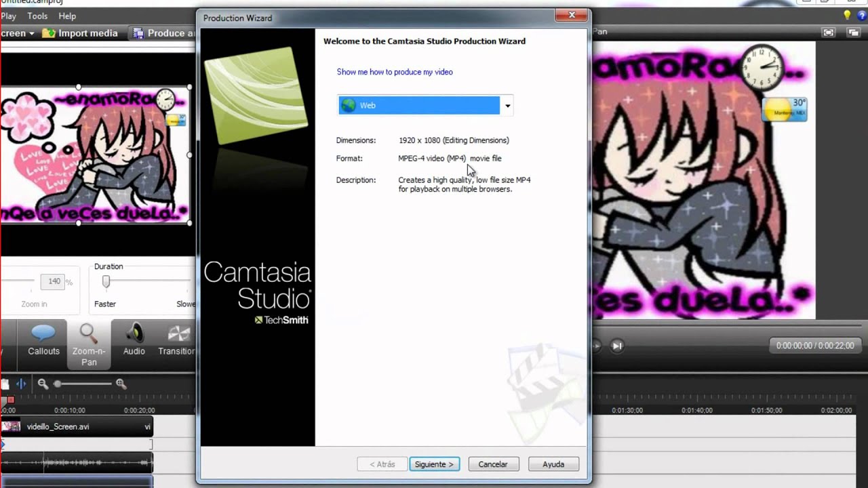This screenshot has height=488, width=868.
Task: Select the Zoom-n-Pan magnifier tab
Action: (x=89, y=344)
